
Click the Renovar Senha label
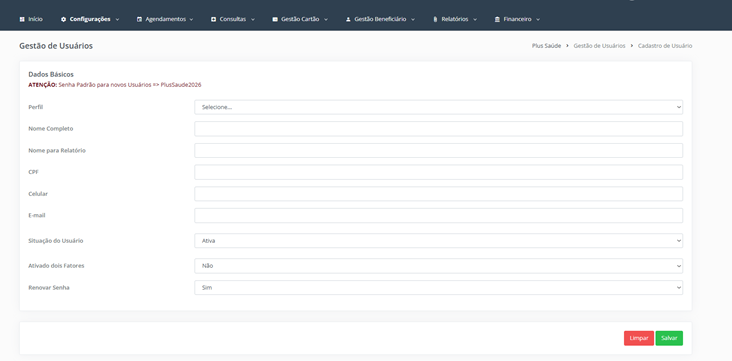click(49, 288)
